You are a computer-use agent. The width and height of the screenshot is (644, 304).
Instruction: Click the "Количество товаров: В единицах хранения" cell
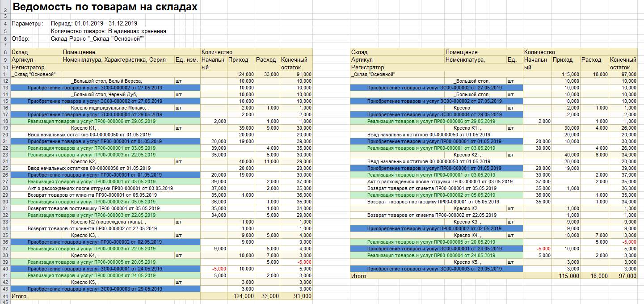pos(109,31)
